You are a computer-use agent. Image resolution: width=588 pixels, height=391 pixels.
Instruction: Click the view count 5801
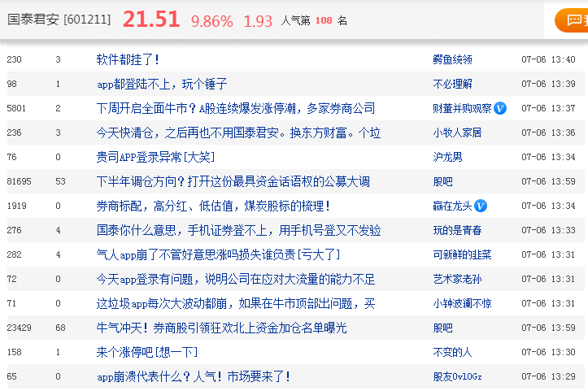click(16, 108)
